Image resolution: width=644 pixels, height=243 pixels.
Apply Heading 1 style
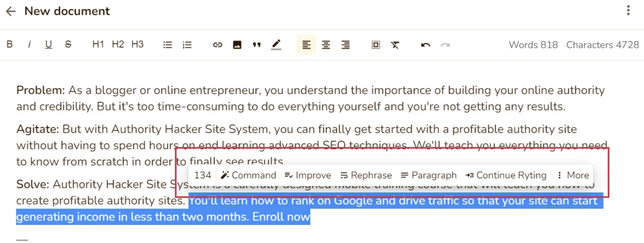coord(98,45)
